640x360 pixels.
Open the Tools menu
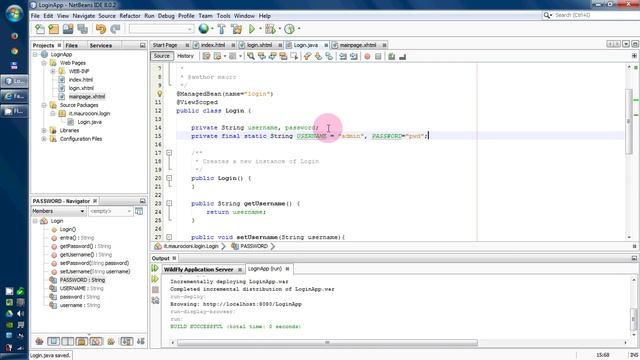(223, 16)
